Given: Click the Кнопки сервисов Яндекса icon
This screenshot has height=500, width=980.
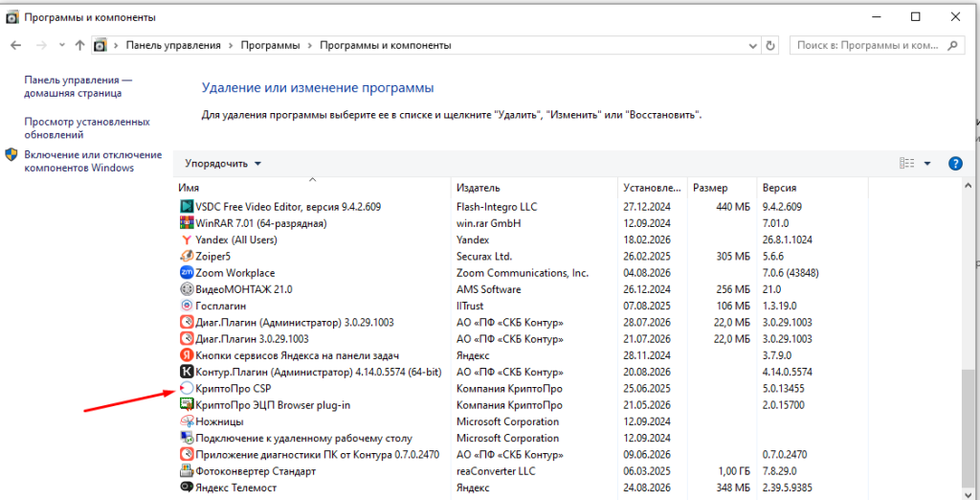Looking at the screenshot, I should [186, 355].
